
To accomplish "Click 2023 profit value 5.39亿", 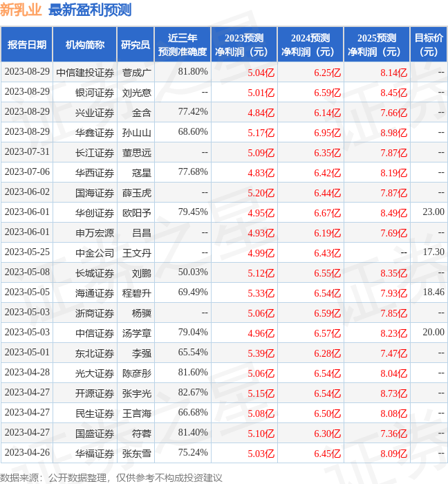I will 261,353.
